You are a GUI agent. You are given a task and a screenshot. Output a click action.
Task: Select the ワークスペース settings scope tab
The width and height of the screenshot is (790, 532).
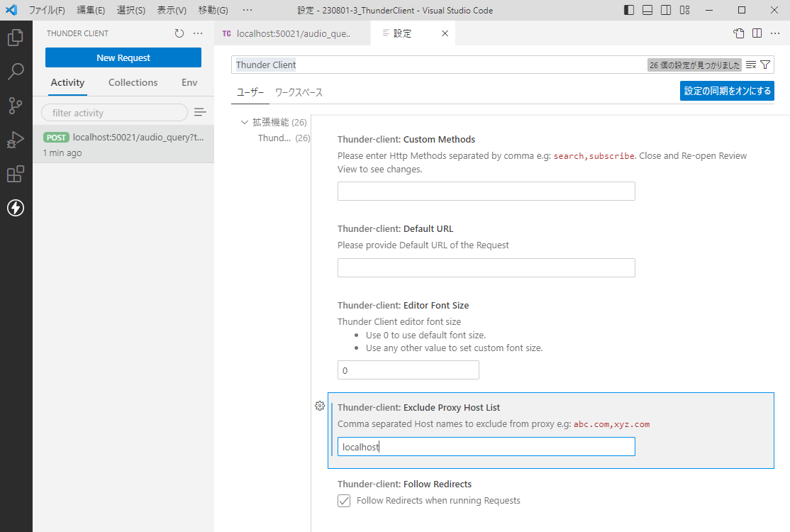coord(299,93)
